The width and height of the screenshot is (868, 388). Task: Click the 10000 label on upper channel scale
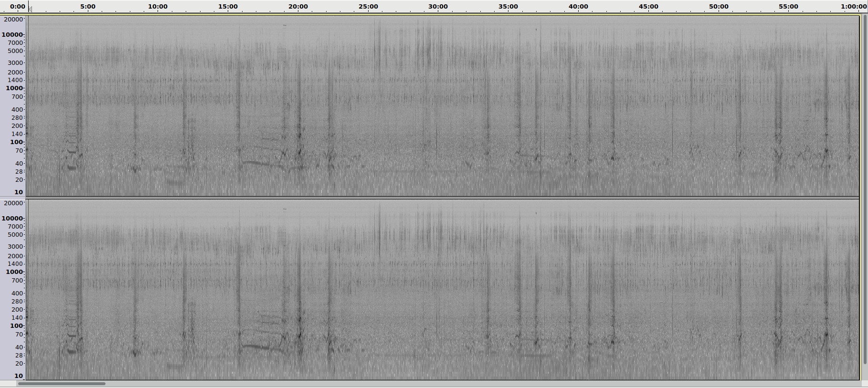(x=12, y=34)
